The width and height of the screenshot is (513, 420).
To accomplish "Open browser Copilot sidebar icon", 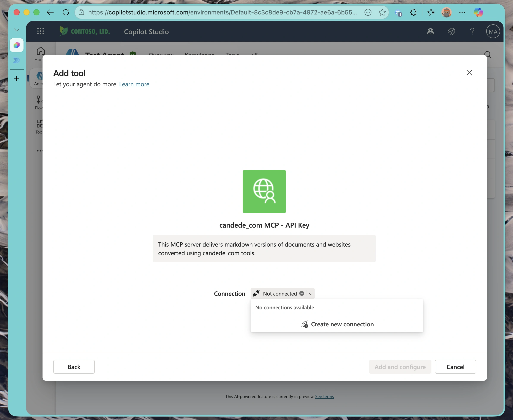I will click(479, 12).
